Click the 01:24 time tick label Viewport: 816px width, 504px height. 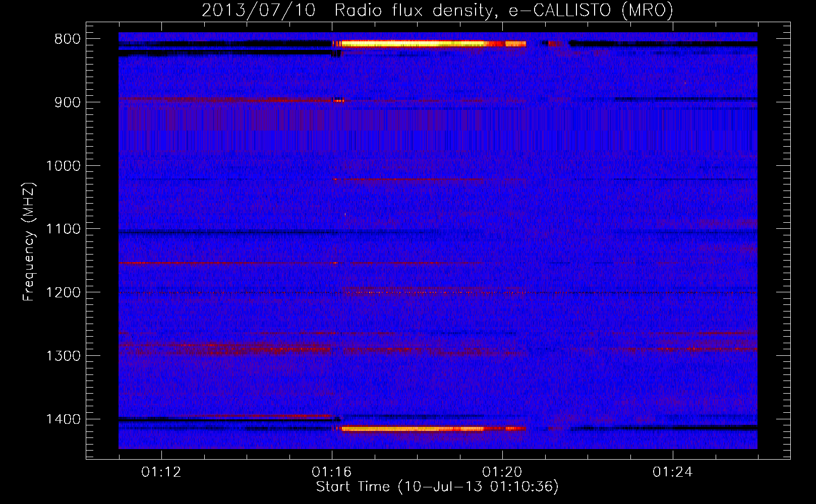pyautogui.click(x=673, y=472)
